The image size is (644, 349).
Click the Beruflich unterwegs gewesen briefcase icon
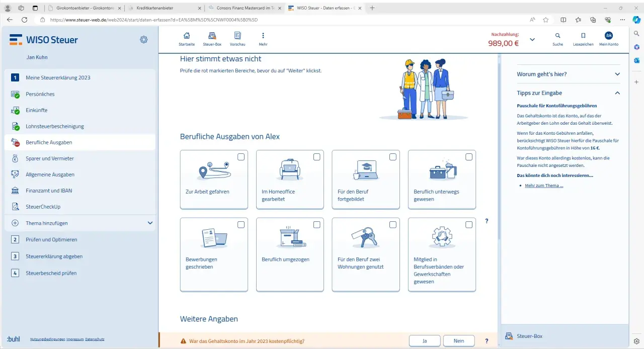point(443,170)
